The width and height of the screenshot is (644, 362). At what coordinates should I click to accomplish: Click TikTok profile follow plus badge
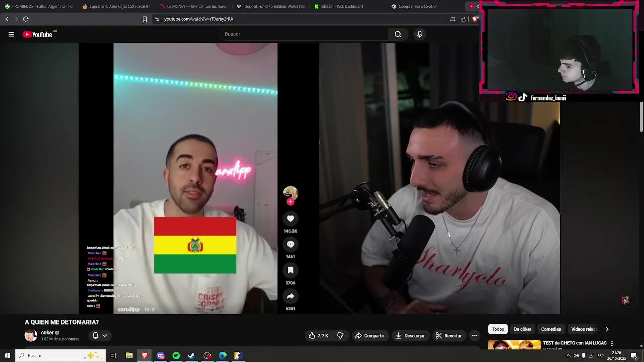pyautogui.click(x=290, y=202)
